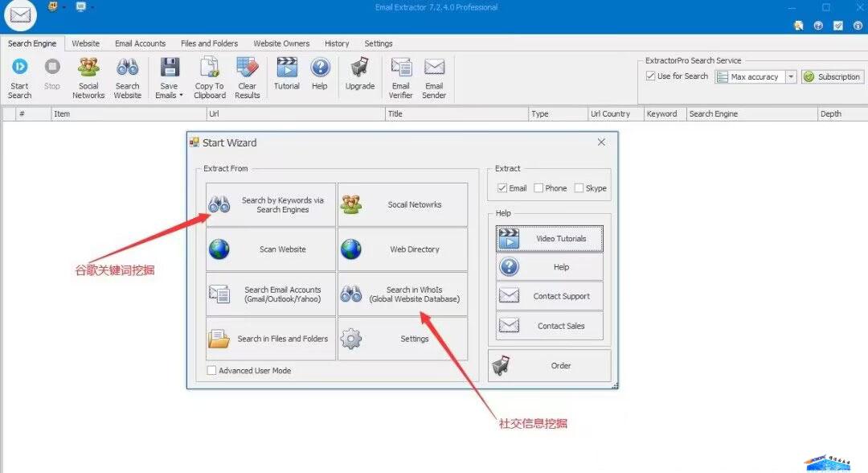The width and height of the screenshot is (868, 473).
Task: Choose Search by Keywords via Search Engines
Action: 271,204
